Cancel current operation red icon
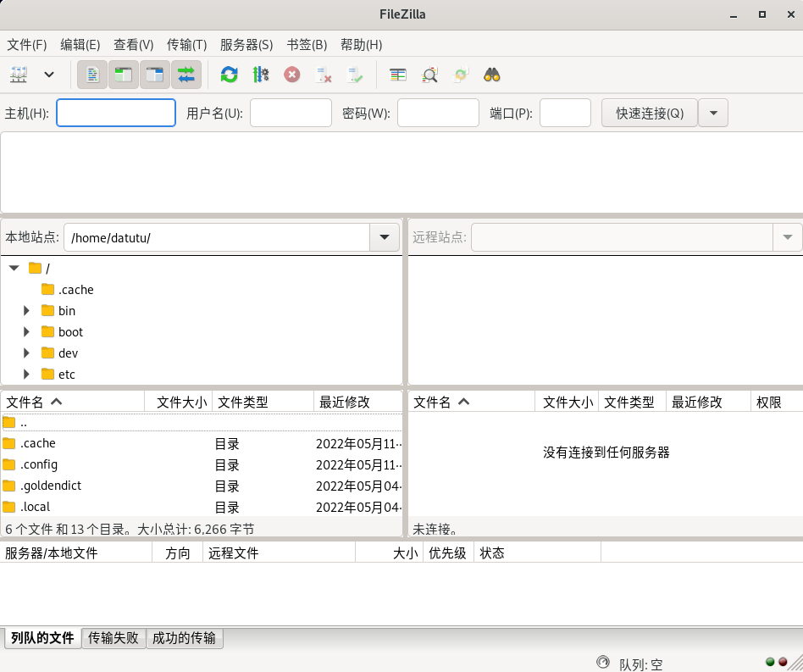The width and height of the screenshot is (803, 672). tap(292, 75)
